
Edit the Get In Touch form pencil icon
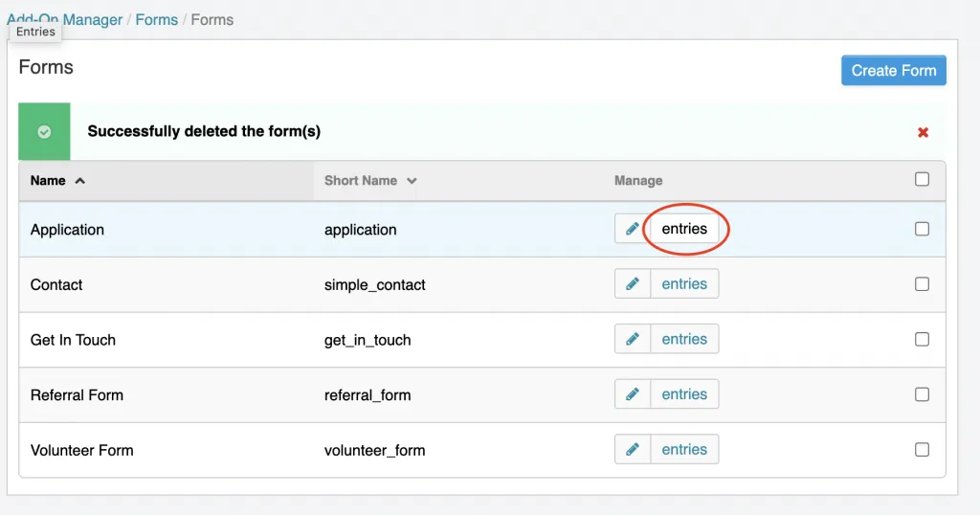tap(633, 339)
